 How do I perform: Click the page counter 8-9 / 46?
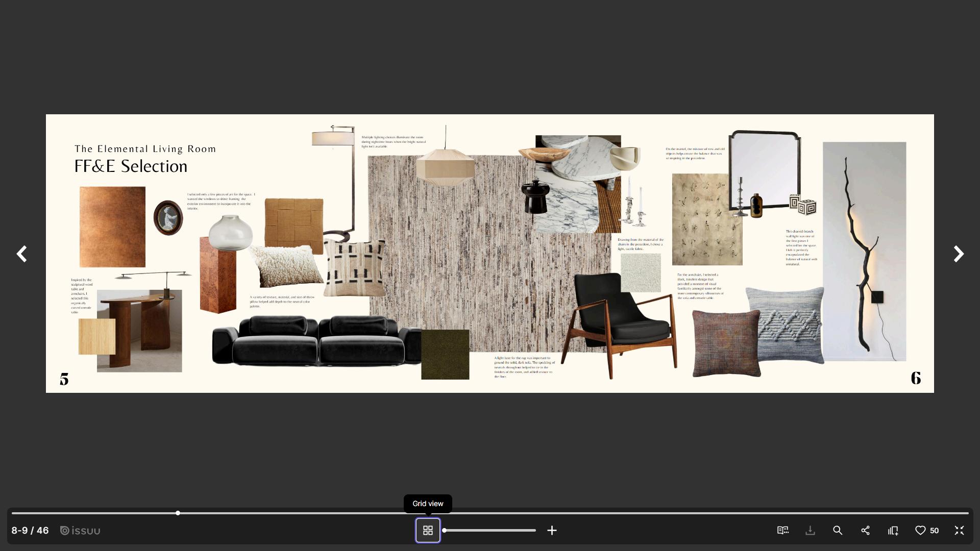coord(30,531)
